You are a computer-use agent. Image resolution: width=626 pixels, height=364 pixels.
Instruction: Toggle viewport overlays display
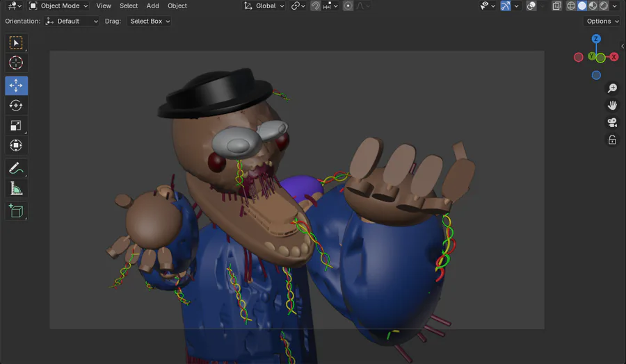(531, 6)
